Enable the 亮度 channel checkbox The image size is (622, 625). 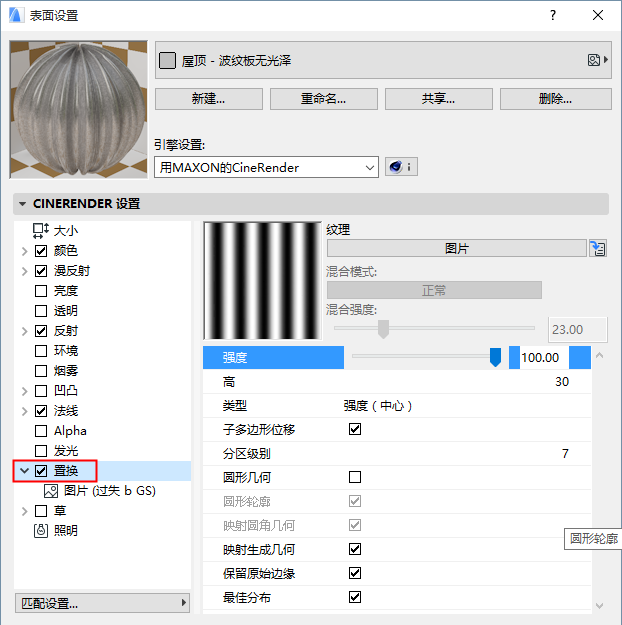tap(41, 291)
